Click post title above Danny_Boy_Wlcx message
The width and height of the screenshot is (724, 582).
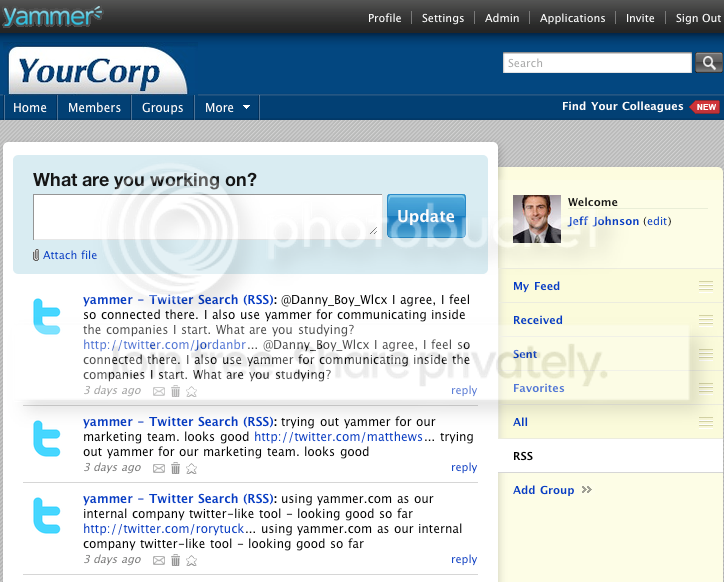click(x=179, y=300)
